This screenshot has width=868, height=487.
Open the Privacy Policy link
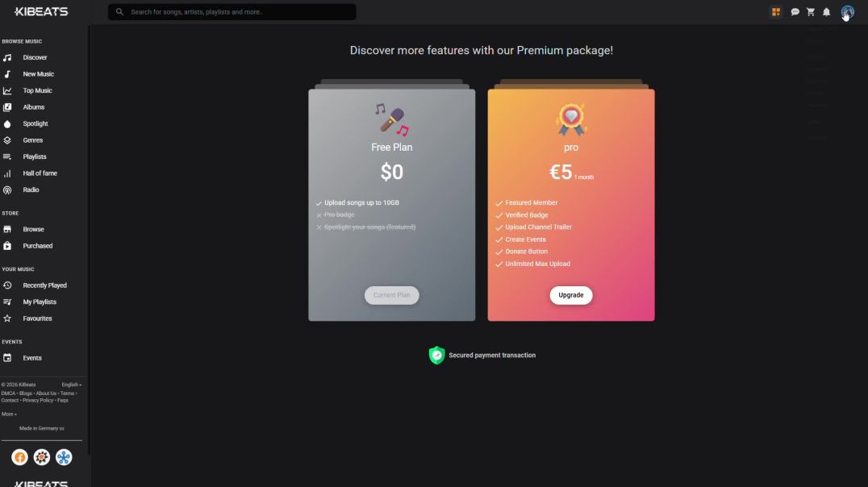coord(38,400)
